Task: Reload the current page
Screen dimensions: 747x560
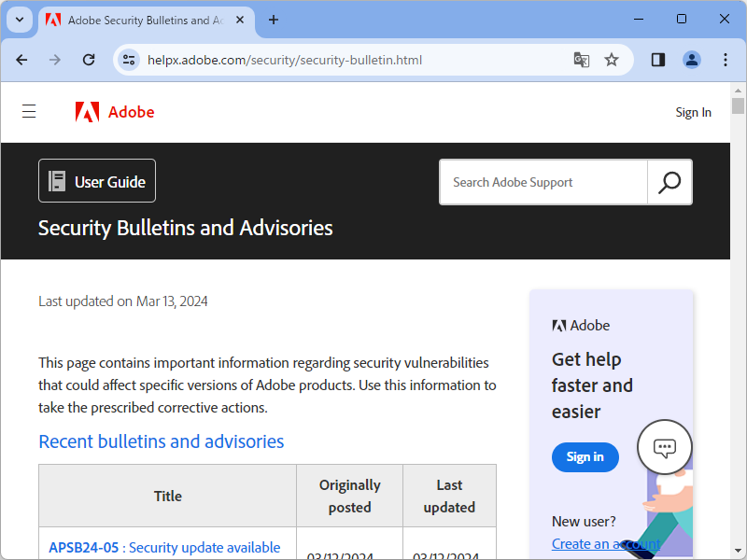Action: [89, 60]
